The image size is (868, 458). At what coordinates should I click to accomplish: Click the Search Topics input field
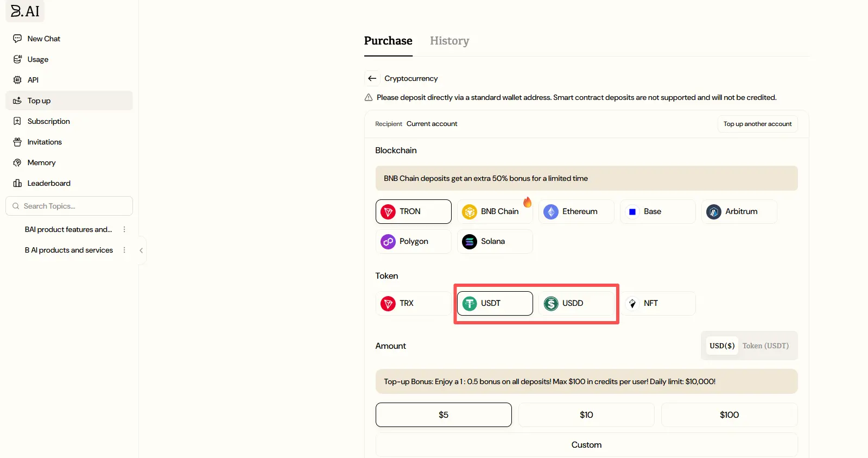69,206
